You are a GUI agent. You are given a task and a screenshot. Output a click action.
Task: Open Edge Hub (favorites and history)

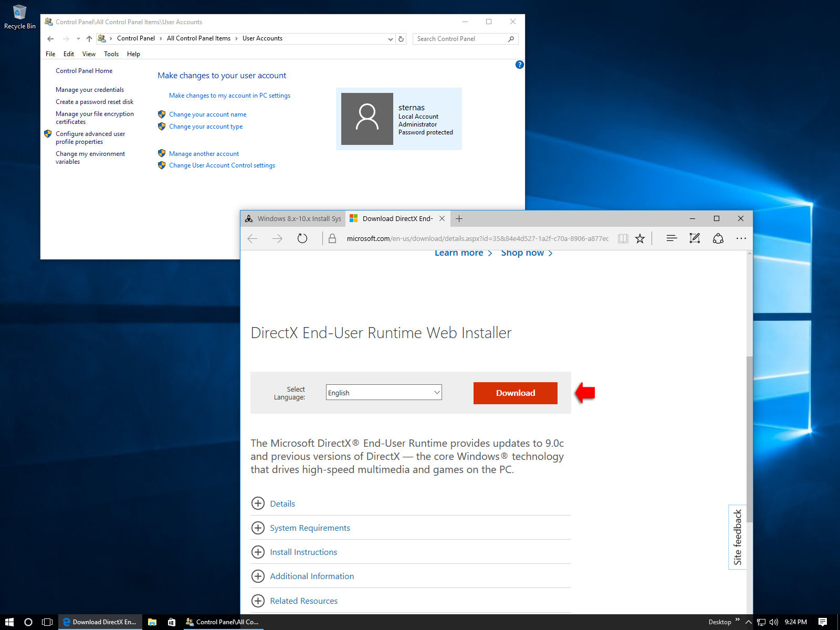[x=671, y=238]
